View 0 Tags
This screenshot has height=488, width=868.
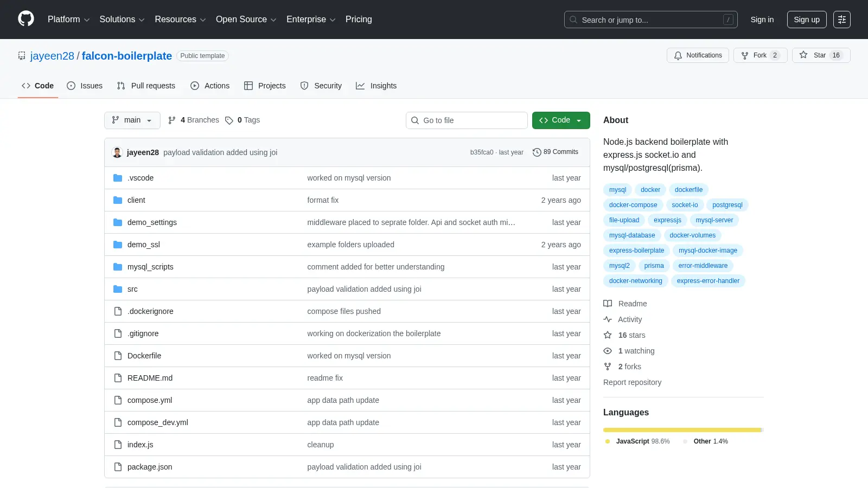click(x=242, y=120)
